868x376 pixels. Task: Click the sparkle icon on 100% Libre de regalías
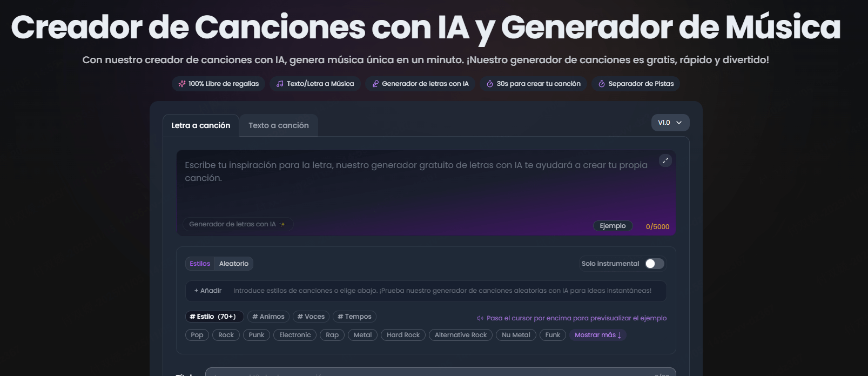point(182,84)
